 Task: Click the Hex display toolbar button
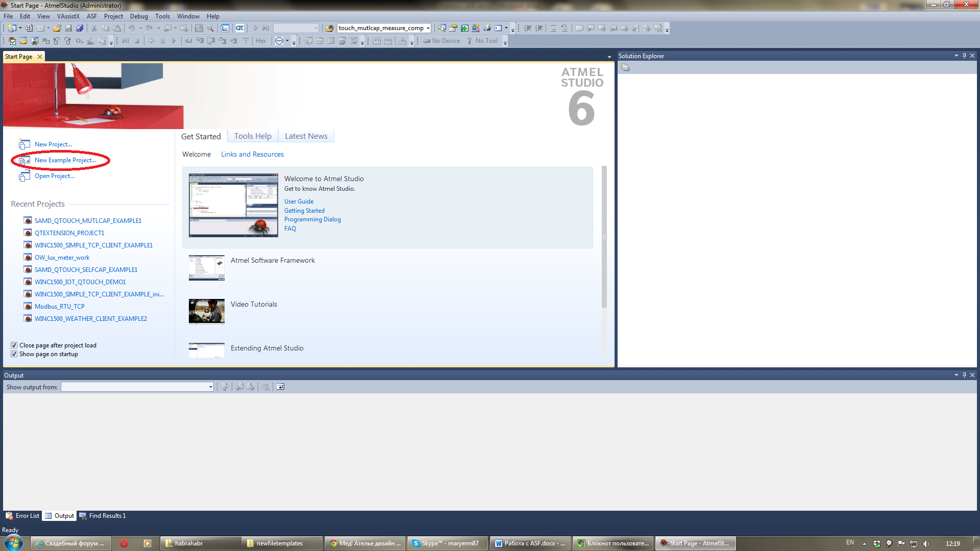click(x=261, y=41)
